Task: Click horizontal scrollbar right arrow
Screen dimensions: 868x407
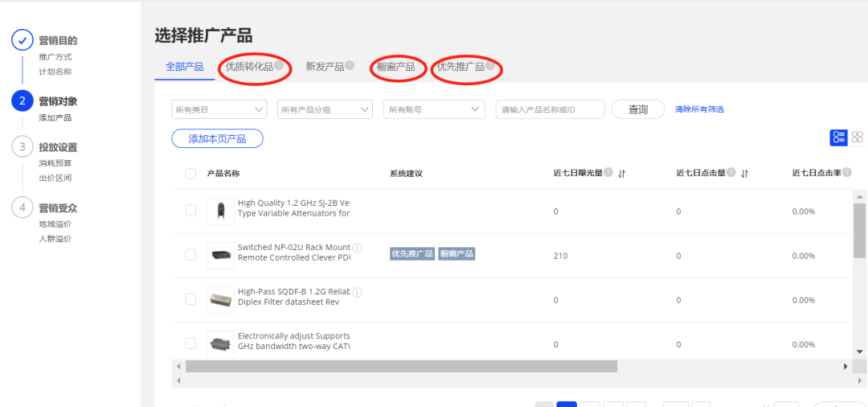Action: tap(845, 366)
